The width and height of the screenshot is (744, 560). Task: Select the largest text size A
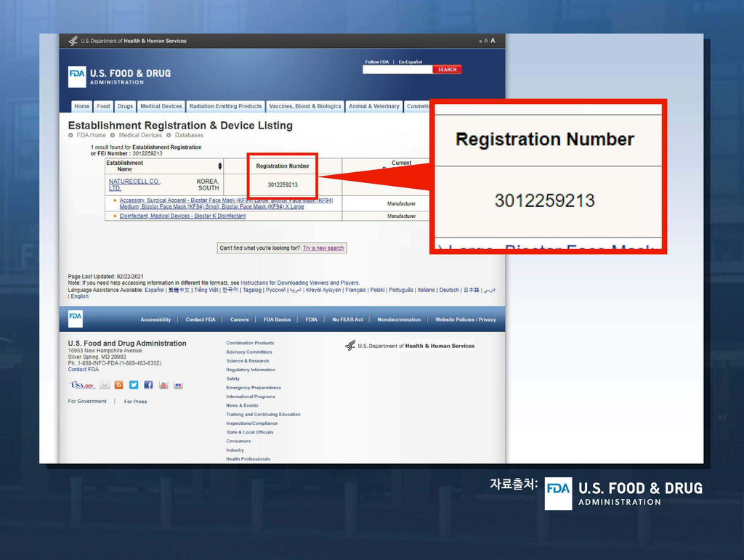493,41
